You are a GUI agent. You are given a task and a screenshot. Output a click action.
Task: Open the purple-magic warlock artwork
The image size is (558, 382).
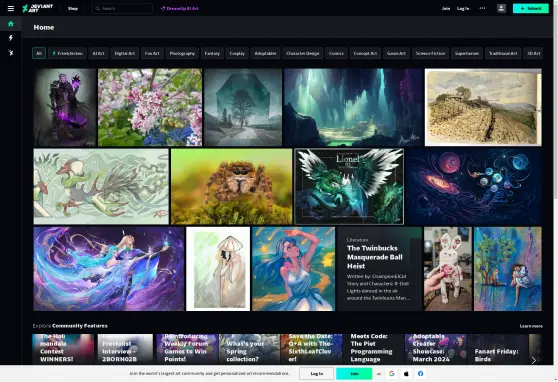pyautogui.click(x=65, y=107)
